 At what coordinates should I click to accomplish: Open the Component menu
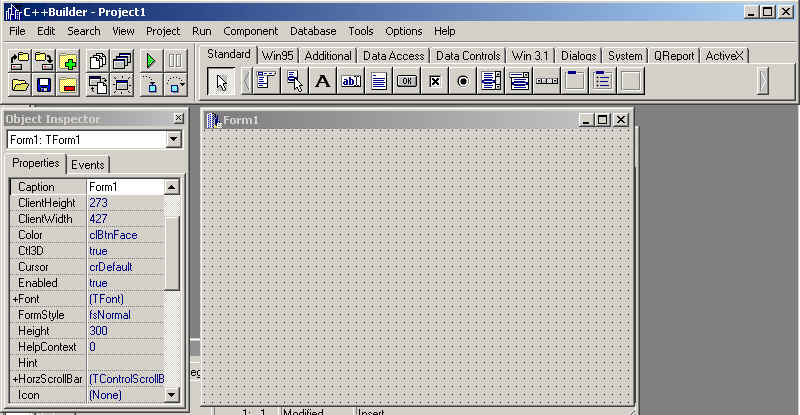point(251,31)
